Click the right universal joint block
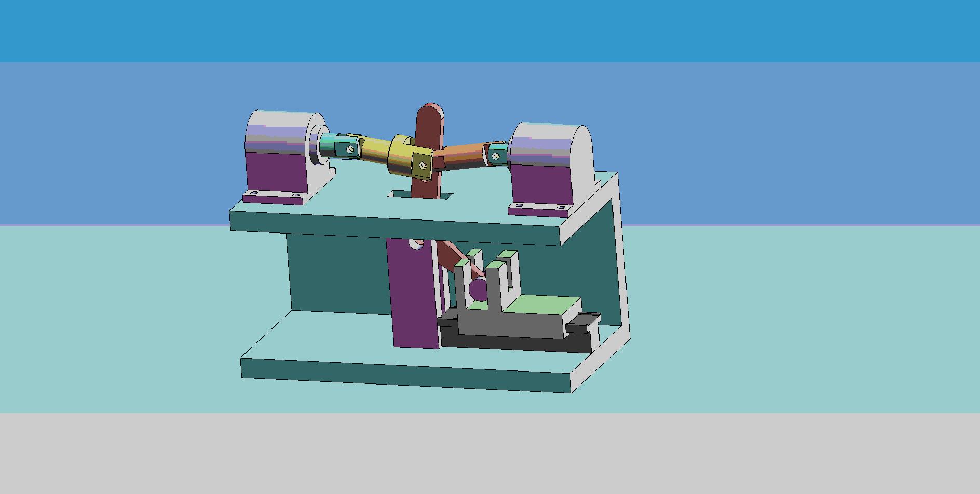This screenshot has width=980, height=494. tap(497, 154)
